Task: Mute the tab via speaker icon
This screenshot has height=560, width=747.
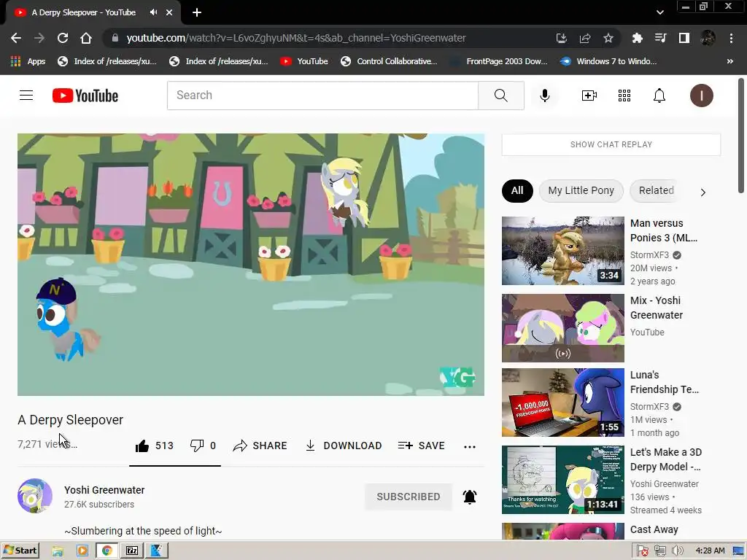Action: (153, 12)
